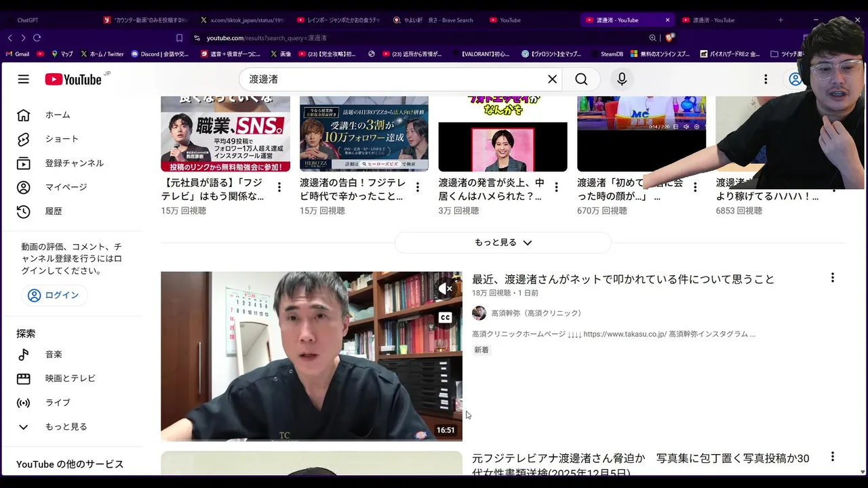868x488 pixels.
Task: Clear the search box with the X
Action: (x=553, y=79)
